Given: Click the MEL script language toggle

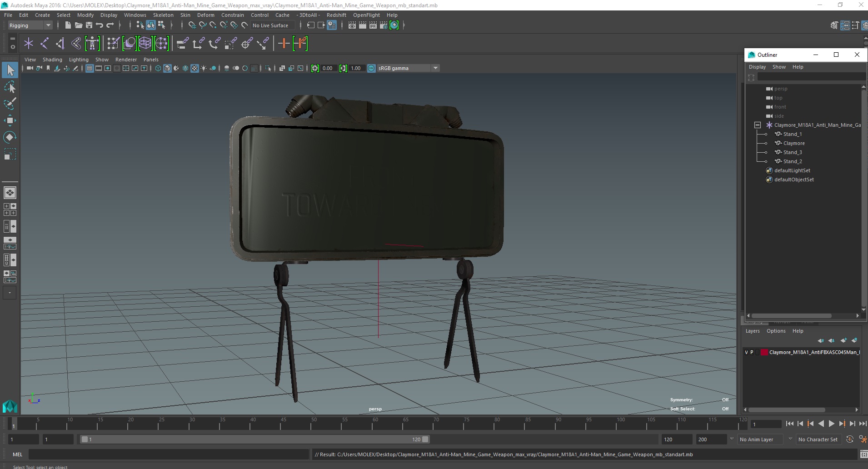Looking at the screenshot, I should point(17,454).
